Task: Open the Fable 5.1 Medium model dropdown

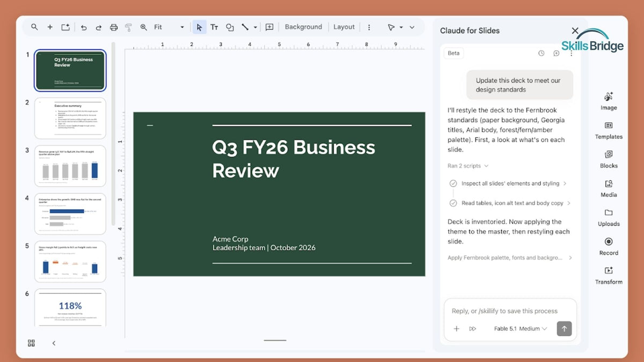Action: 521,329
